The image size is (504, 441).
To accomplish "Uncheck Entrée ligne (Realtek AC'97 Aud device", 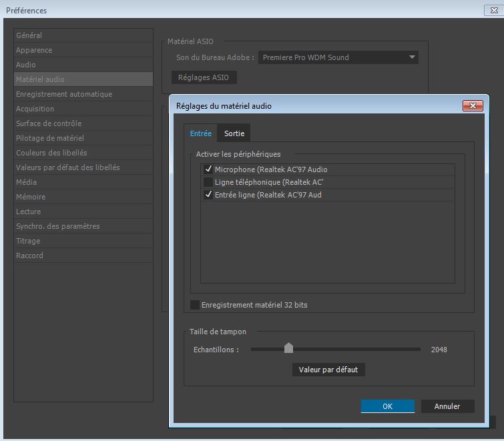I will [208, 195].
